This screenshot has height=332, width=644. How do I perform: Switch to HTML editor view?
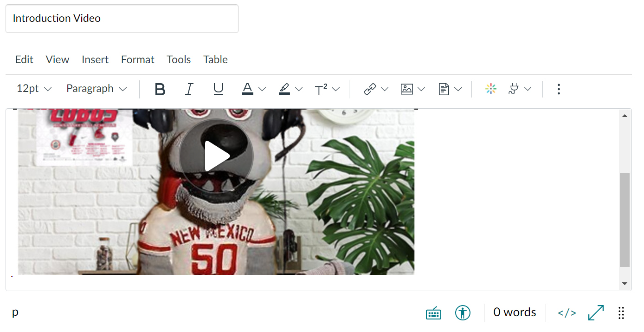point(567,312)
